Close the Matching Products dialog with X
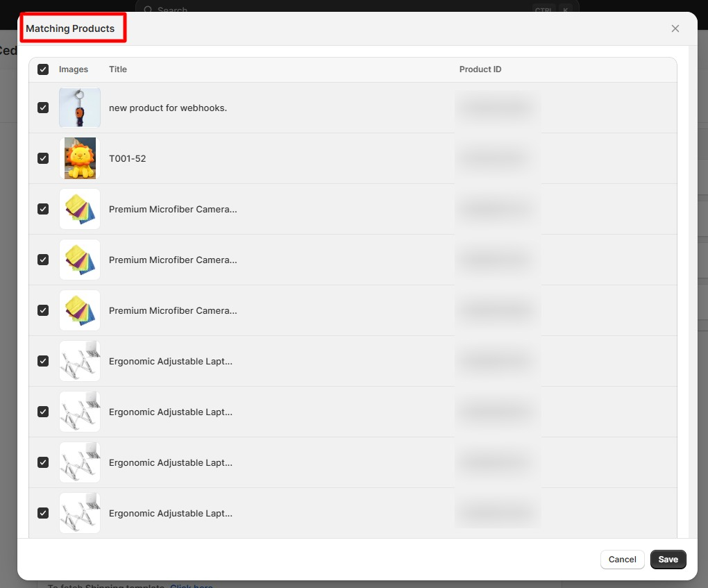This screenshot has height=588, width=708. pos(675,28)
